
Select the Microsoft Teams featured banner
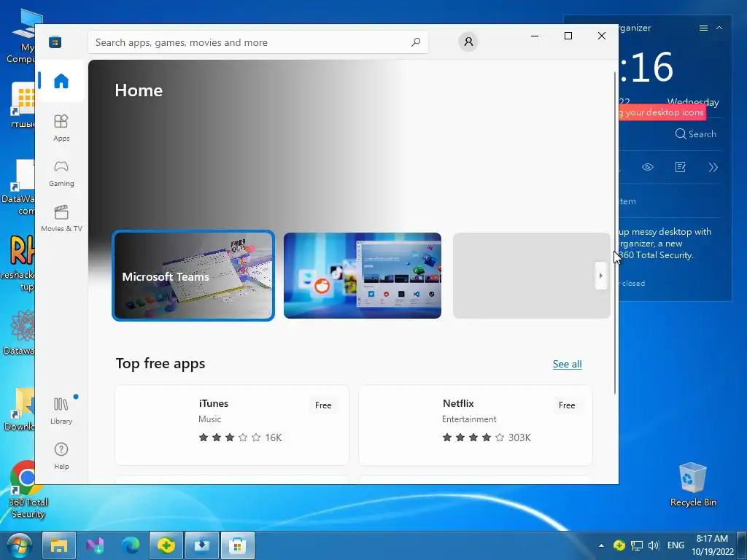(193, 276)
